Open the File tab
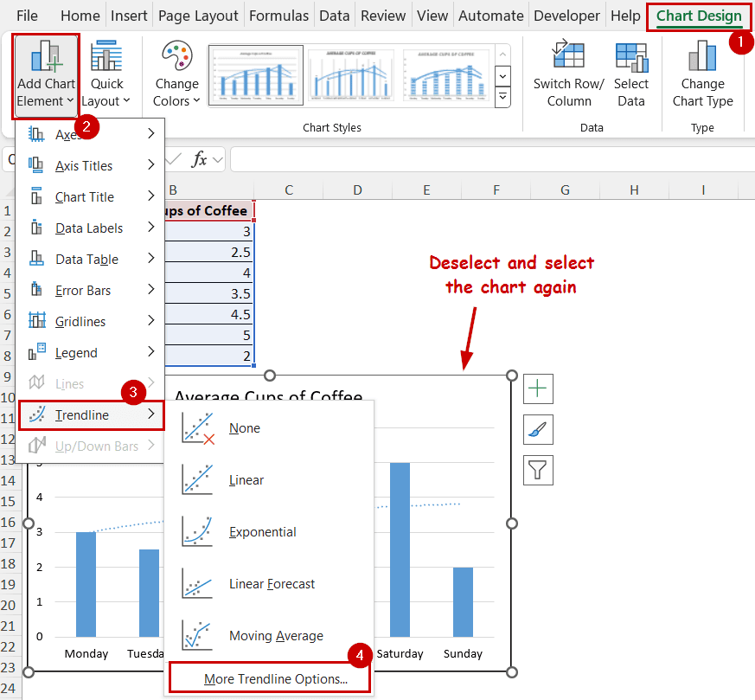The height and width of the screenshot is (700, 755). click(27, 16)
